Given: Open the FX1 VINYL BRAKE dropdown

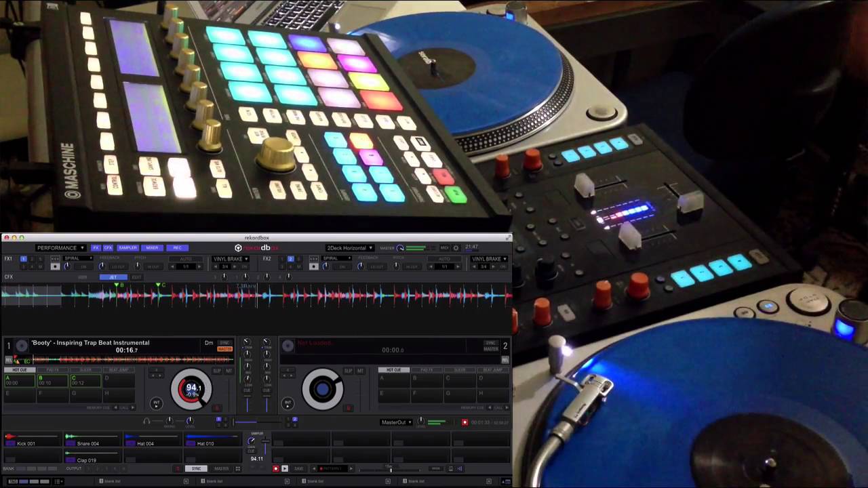Looking at the screenshot, I should tap(231, 259).
